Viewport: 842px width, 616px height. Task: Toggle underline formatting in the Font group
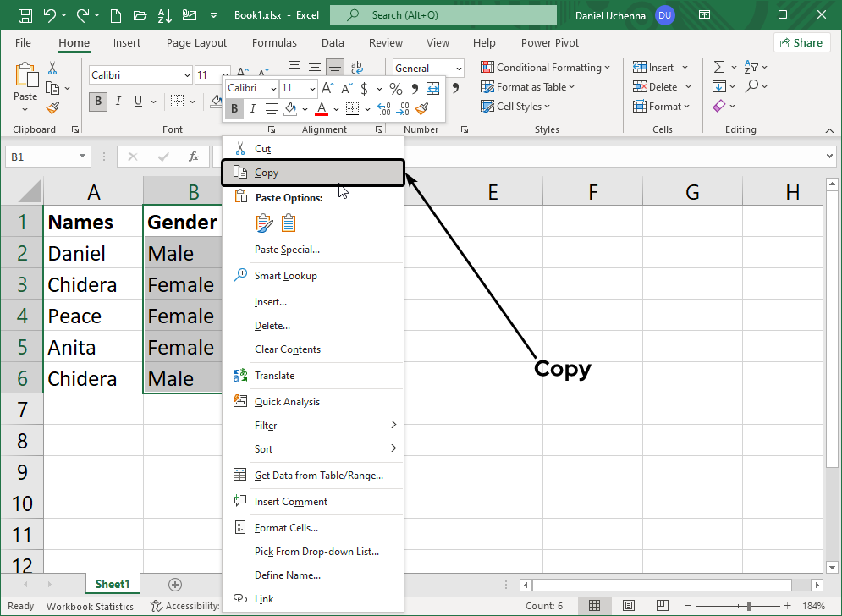(136, 101)
